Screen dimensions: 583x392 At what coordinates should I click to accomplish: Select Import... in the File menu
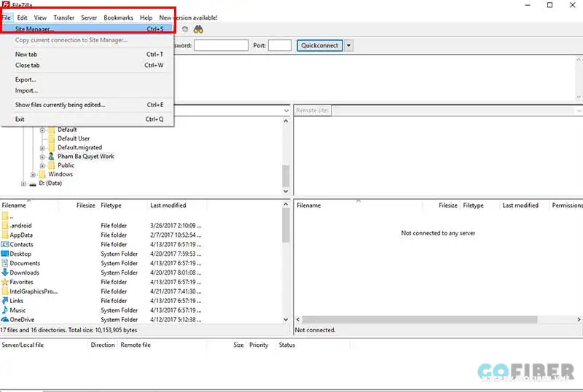coord(87,90)
